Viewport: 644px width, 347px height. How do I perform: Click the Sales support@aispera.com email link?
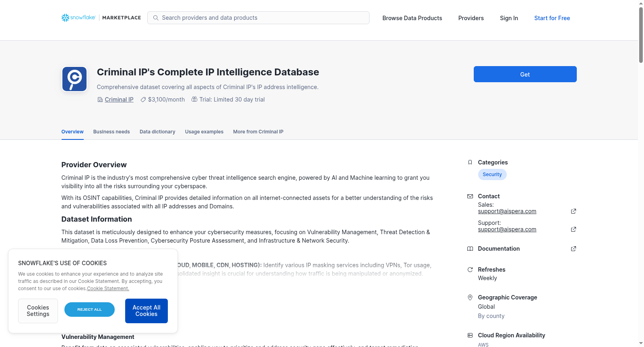(x=507, y=211)
